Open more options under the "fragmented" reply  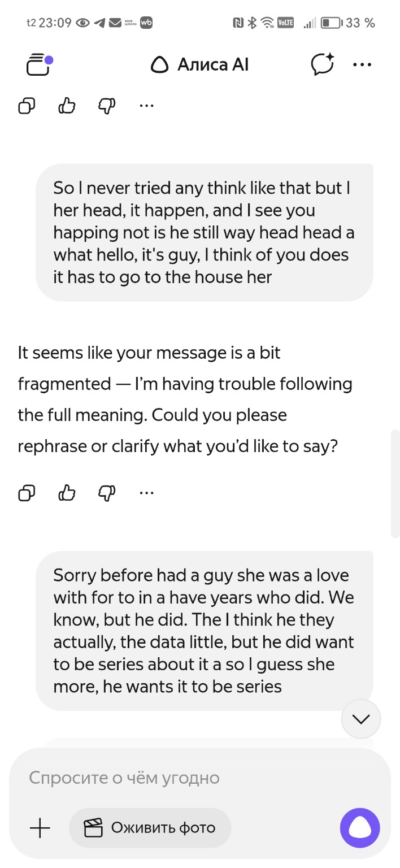coord(146,493)
